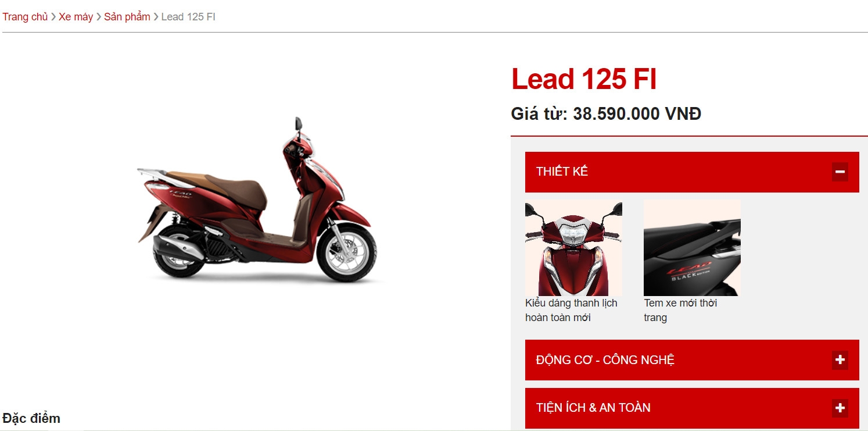The height and width of the screenshot is (431, 868).
Task: Expand ĐỘNG CƠ - CÔNG NGHỆ plus icon
Action: pos(840,360)
